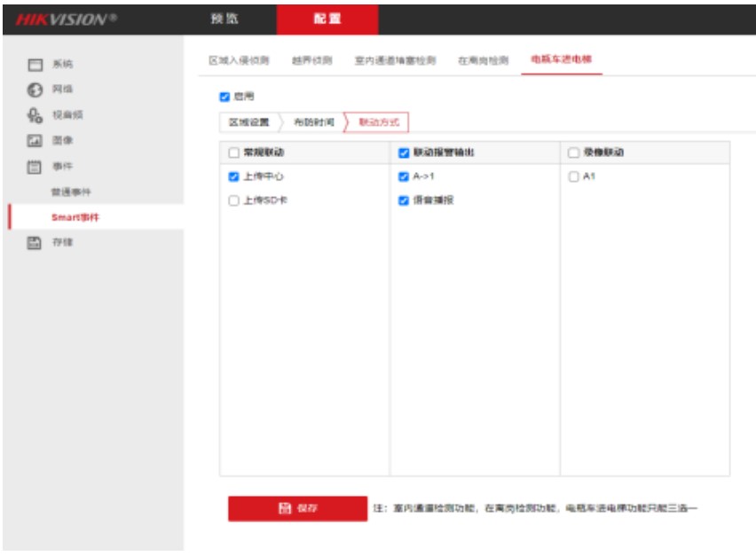The height and width of the screenshot is (556, 756).
Task: Click the disk icon in the save button
Action: (x=285, y=508)
